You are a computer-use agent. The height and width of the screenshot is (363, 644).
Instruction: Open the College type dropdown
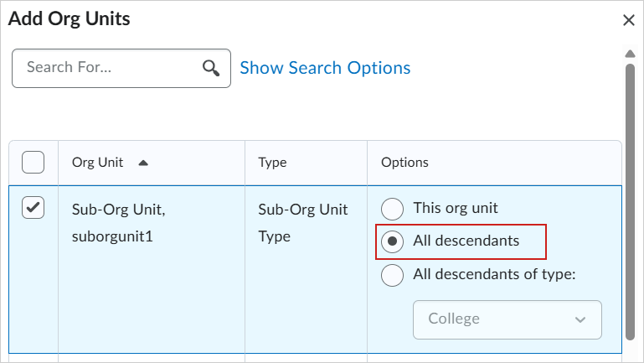(x=507, y=319)
